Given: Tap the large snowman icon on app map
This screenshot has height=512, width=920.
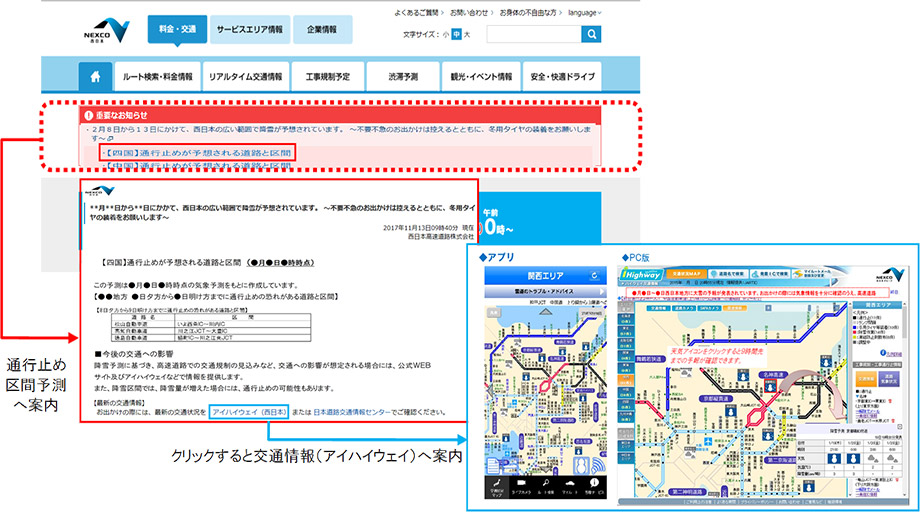Looking at the screenshot, I should [x=580, y=466].
